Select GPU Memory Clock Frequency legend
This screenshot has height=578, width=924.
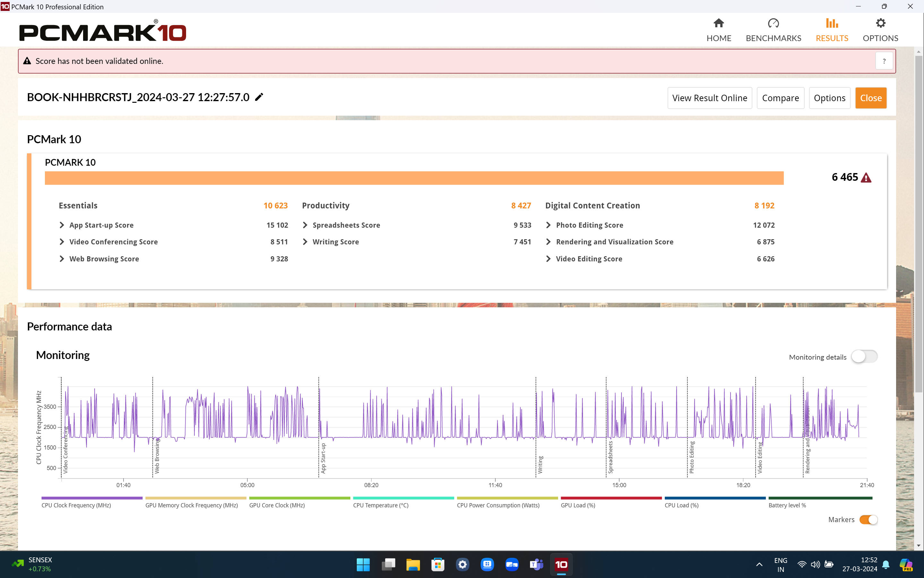195,498
